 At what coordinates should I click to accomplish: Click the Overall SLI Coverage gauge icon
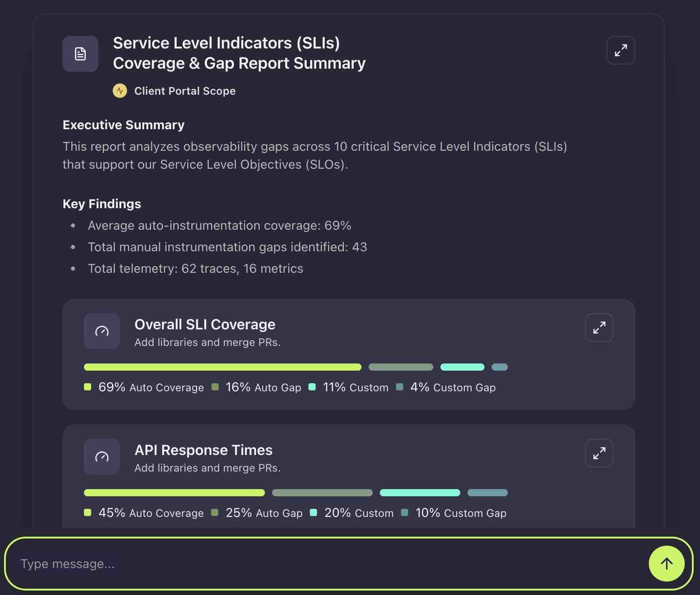click(102, 331)
